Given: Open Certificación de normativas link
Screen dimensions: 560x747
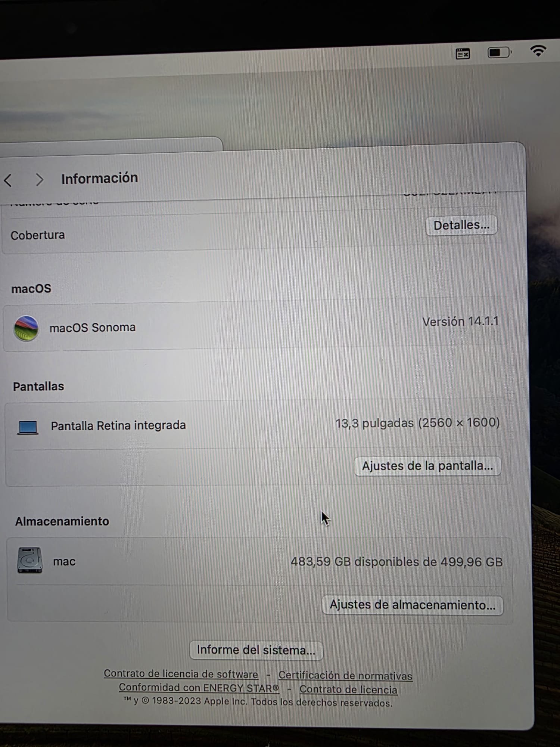Looking at the screenshot, I should pyautogui.click(x=345, y=676).
